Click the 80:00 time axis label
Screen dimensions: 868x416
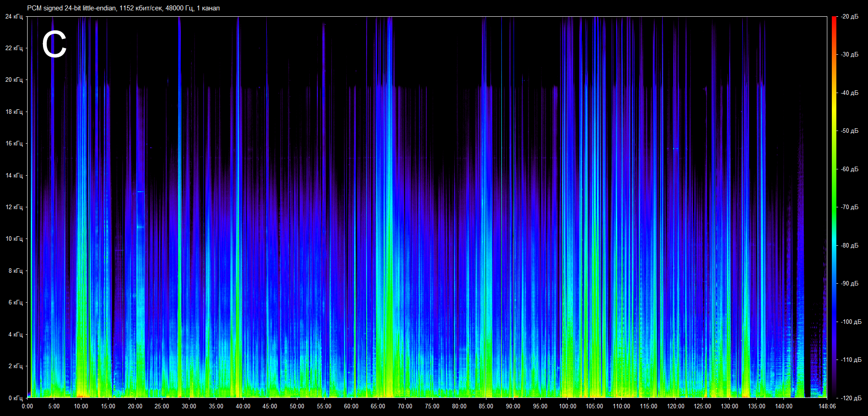click(459, 406)
